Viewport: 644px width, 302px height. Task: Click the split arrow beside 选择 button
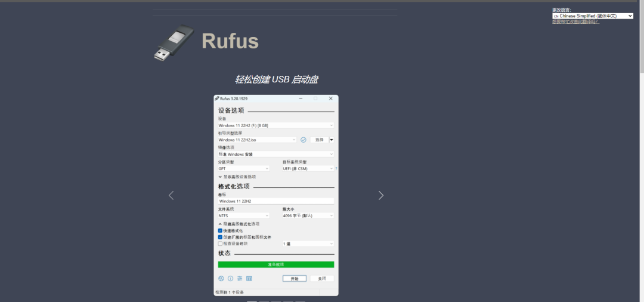[x=332, y=140]
